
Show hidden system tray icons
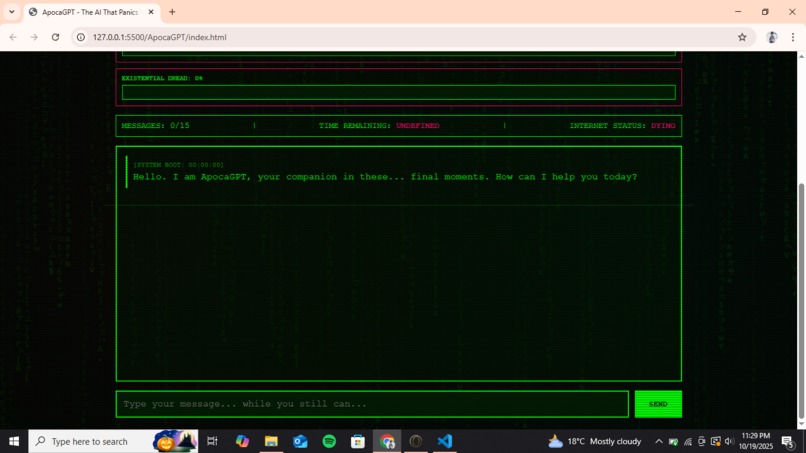click(x=658, y=441)
